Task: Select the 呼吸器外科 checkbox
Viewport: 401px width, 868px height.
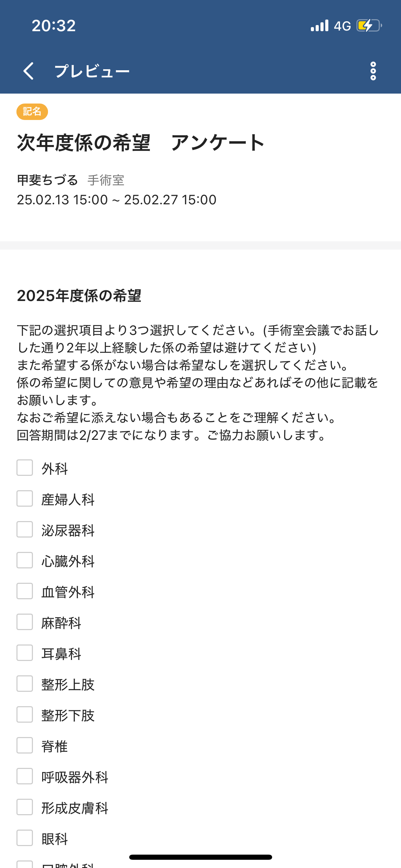Action: point(25,776)
